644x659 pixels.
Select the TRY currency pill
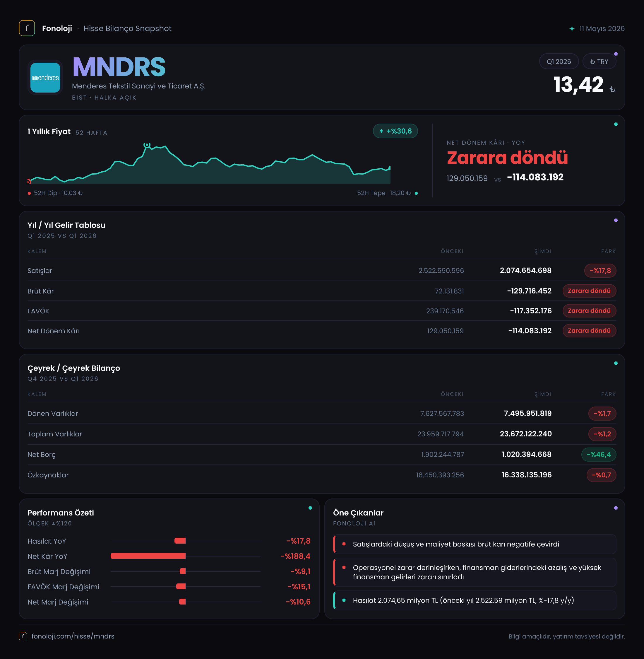(x=599, y=62)
